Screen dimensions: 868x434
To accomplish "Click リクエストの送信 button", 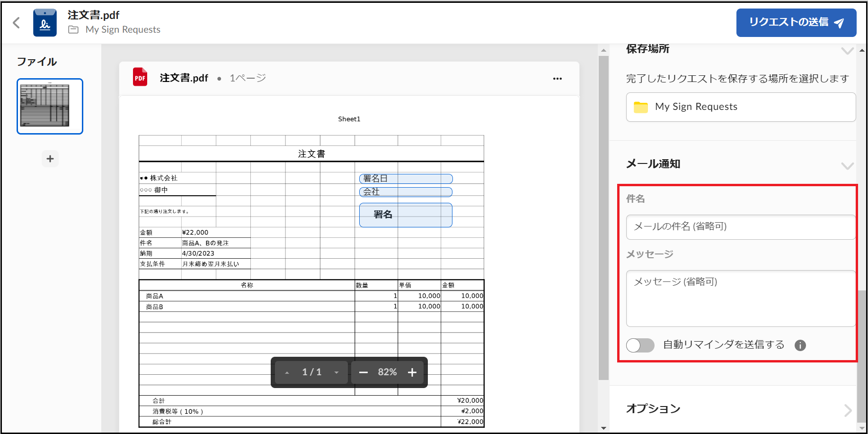I will (796, 23).
